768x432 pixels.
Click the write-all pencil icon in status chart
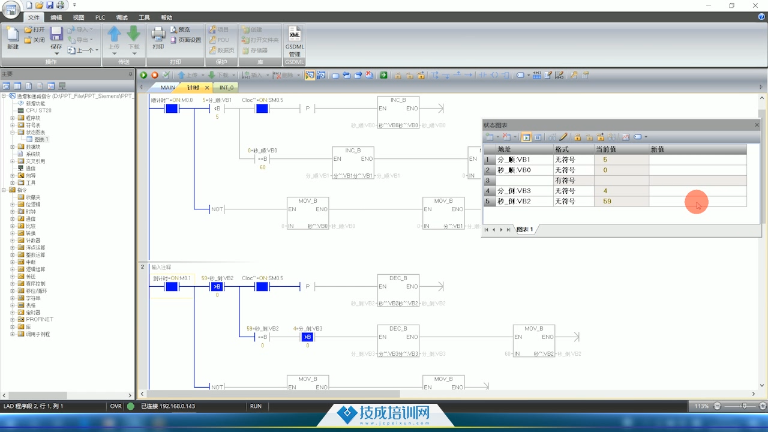tap(563, 137)
